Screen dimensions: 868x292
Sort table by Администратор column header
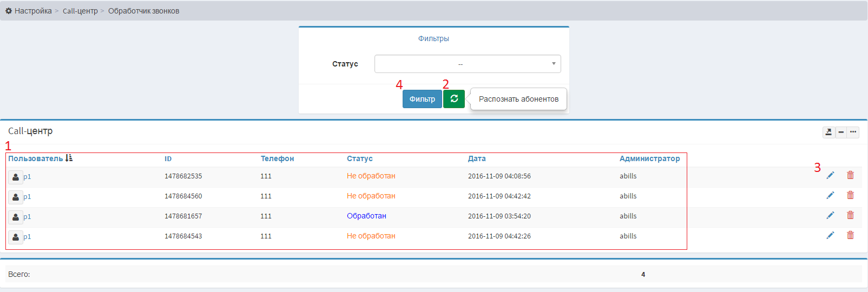pos(649,158)
